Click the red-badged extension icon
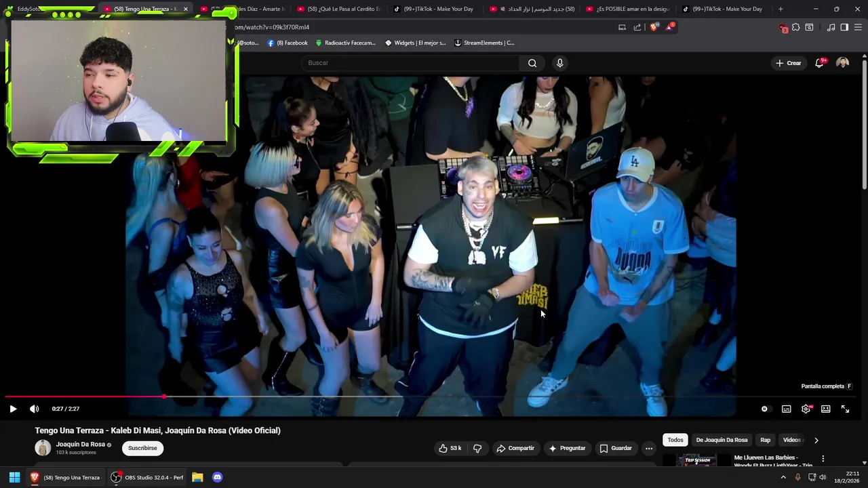The width and height of the screenshot is (868, 488). (x=783, y=28)
